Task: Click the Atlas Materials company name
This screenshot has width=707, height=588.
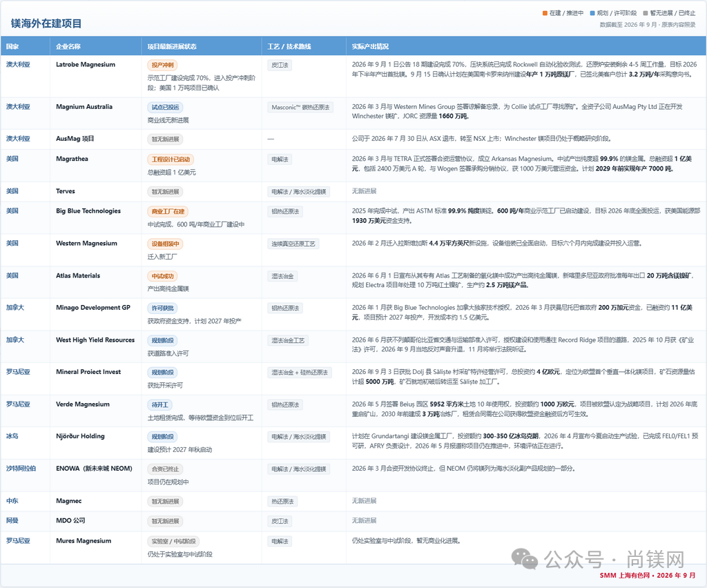Action: [78, 275]
